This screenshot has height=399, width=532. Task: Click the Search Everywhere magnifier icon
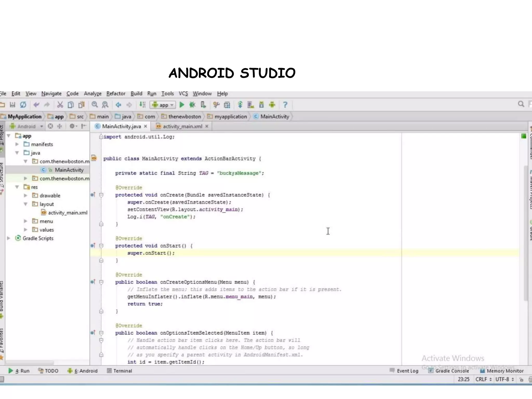[521, 104]
